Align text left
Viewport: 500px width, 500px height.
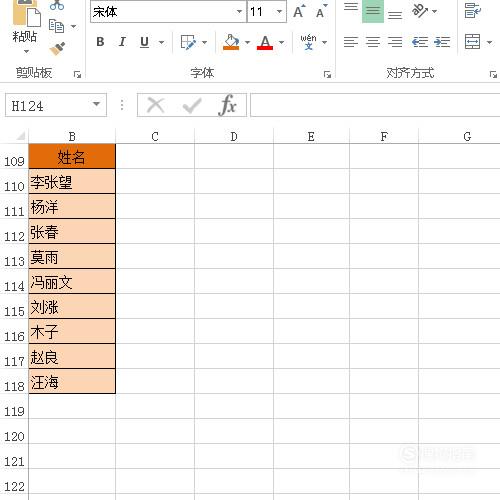point(351,42)
